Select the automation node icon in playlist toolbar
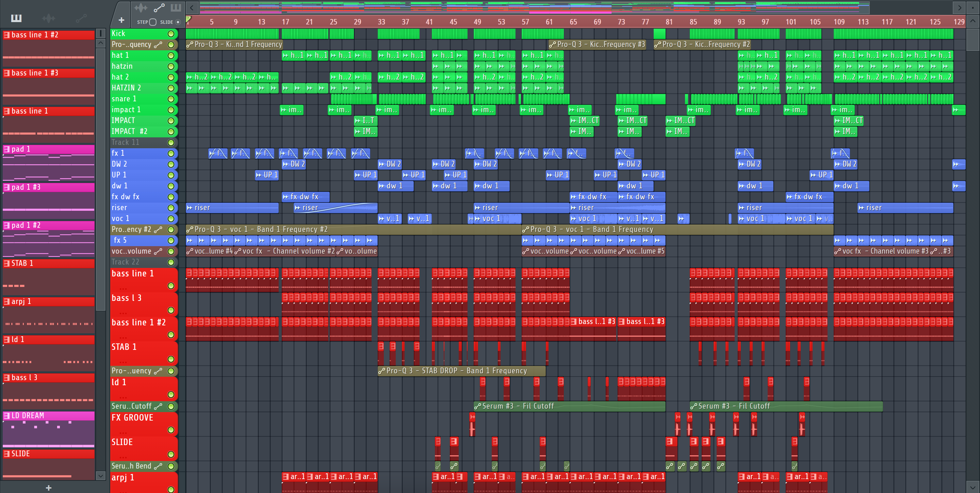 [x=159, y=7]
